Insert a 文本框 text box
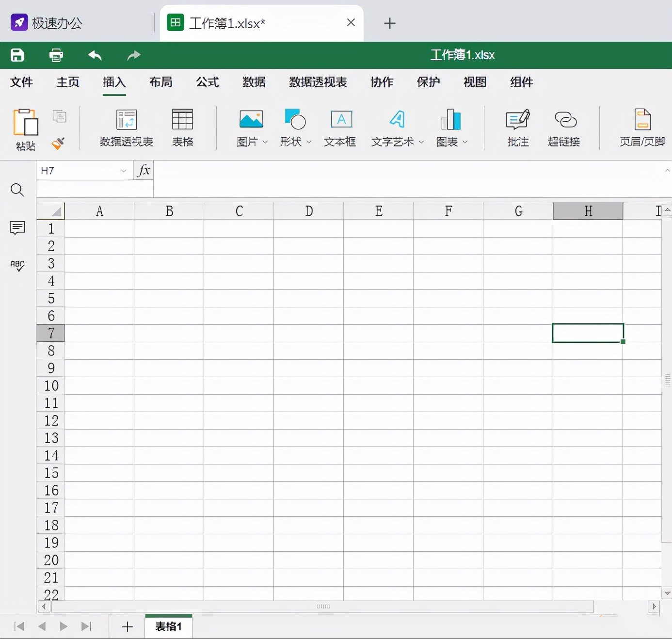 [x=340, y=128]
